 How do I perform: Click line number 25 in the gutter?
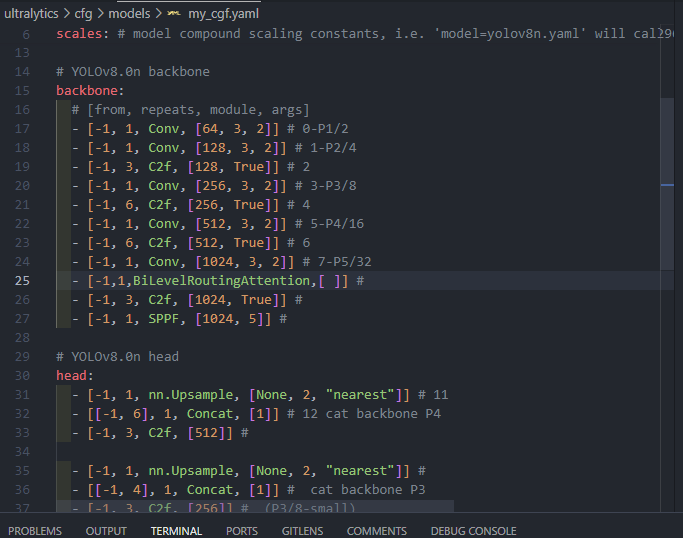pos(23,281)
